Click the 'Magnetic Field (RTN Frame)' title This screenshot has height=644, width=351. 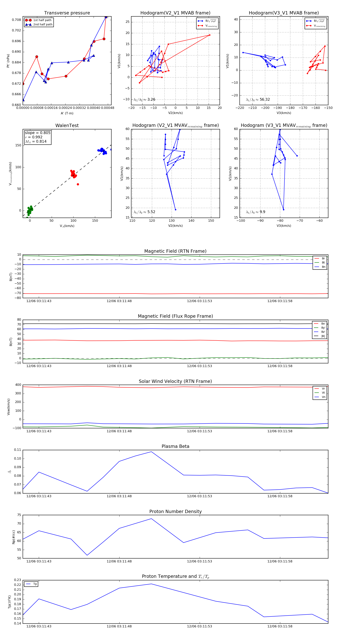tap(175, 251)
